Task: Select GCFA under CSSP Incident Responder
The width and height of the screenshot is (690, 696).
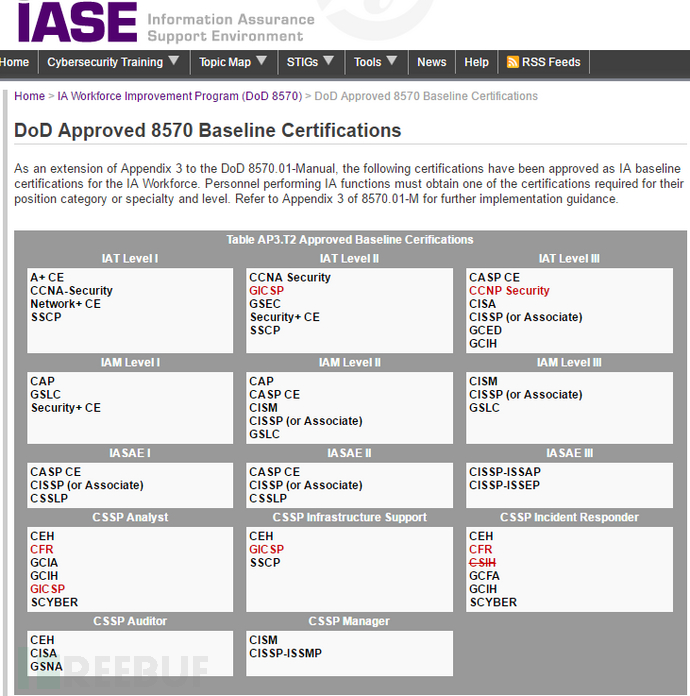Action: click(x=484, y=576)
